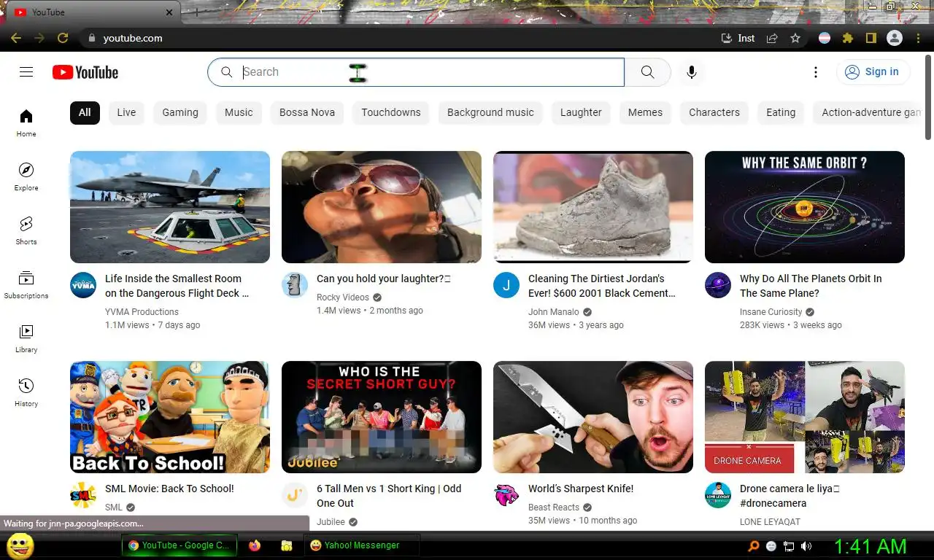Open 'Can you hold your laughter?' title

point(384,279)
